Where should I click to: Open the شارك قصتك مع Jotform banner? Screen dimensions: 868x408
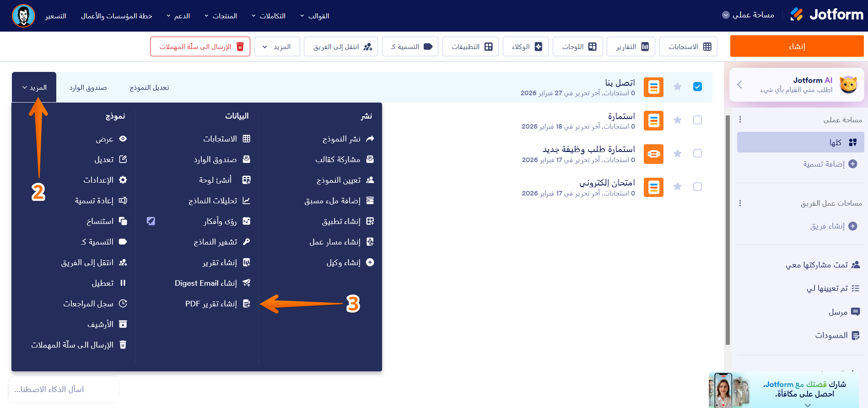click(x=784, y=390)
